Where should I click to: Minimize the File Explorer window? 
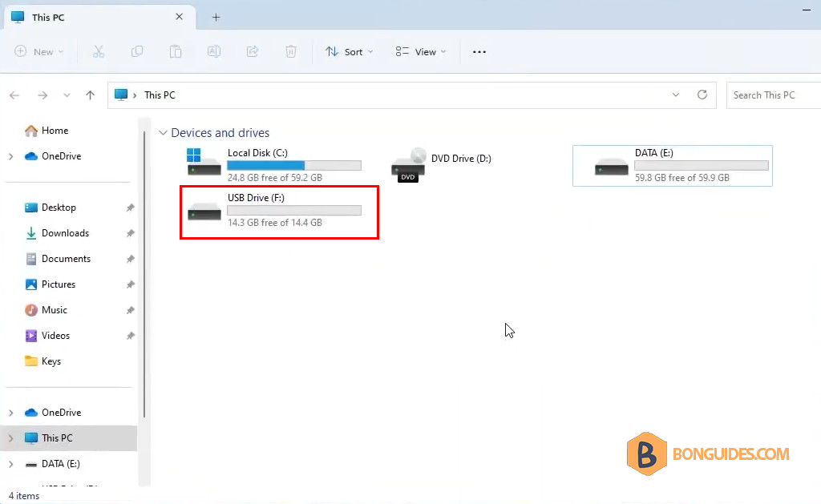tap(807, 10)
